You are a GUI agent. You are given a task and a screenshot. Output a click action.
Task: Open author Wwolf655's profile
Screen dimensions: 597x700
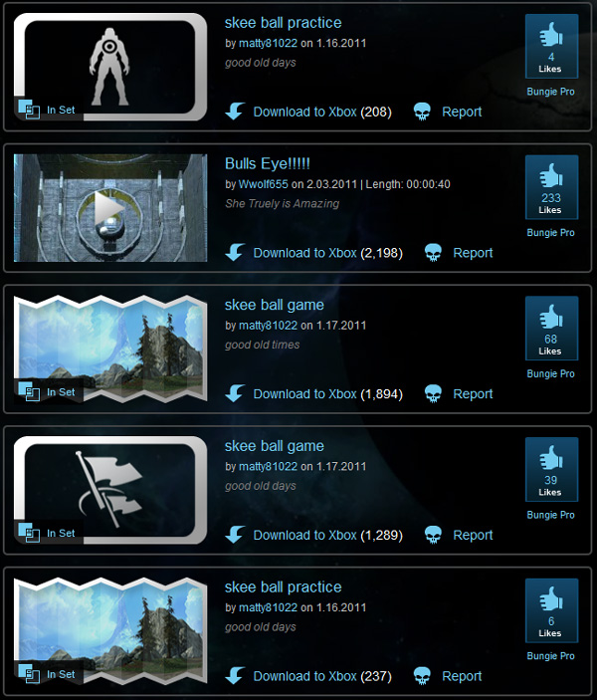(x=264, y=184)
